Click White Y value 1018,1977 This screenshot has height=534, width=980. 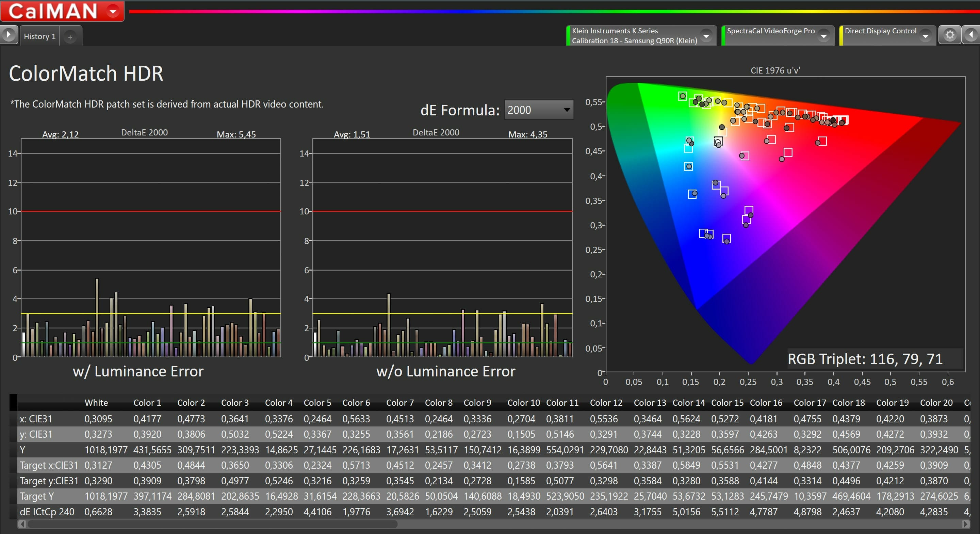(x=106, y=450)
